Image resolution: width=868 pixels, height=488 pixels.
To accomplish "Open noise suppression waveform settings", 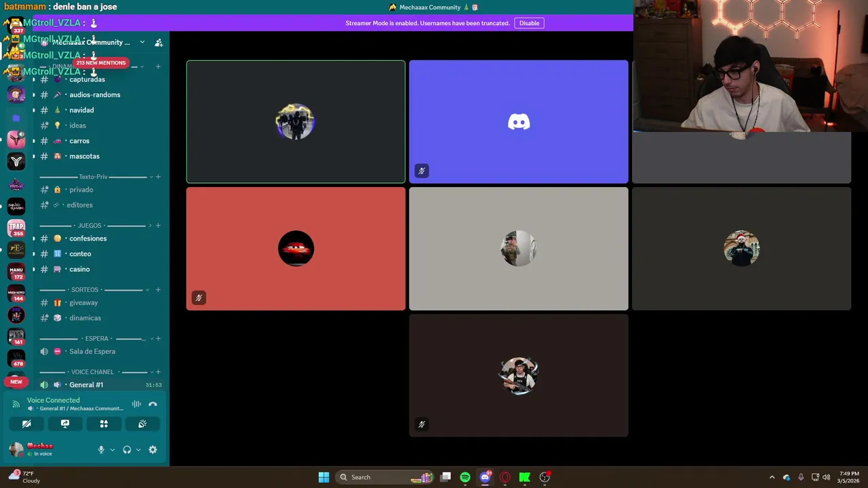I will coord(136,404).
